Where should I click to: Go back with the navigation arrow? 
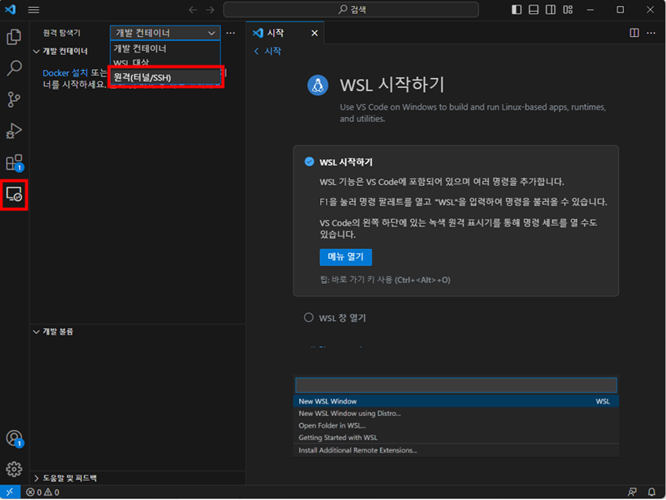point(193,9)
